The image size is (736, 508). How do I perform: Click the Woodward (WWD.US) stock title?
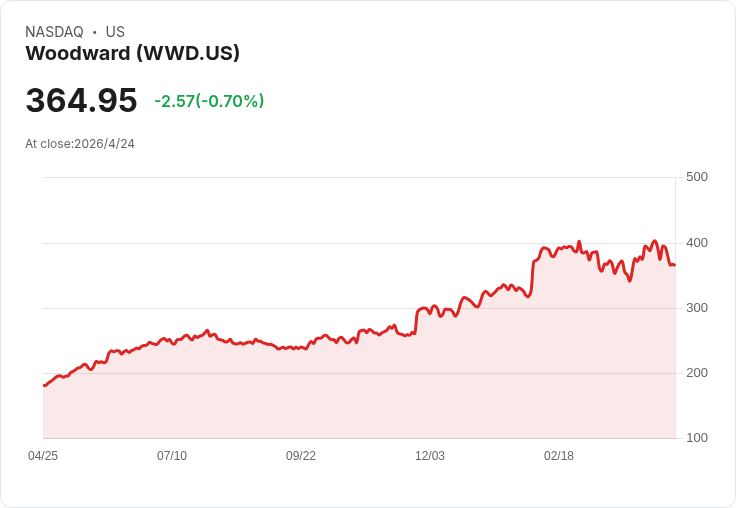click(x=132, y=54)
